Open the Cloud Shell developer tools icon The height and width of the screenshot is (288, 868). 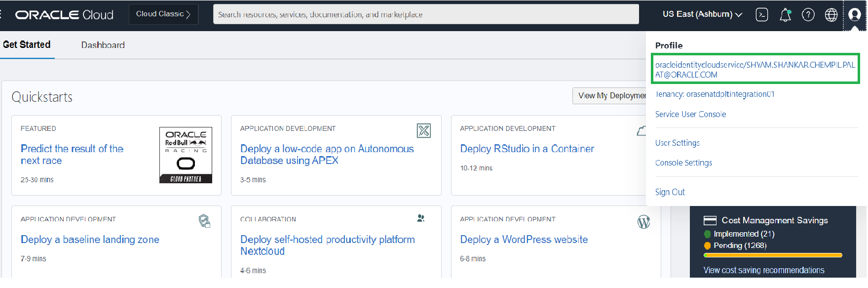click(x=761, y=15)
